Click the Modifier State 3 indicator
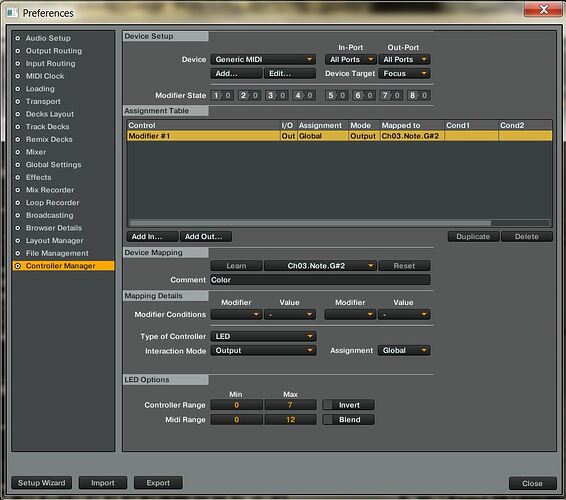This screenshot has width=566, height=500. [277, 95]
